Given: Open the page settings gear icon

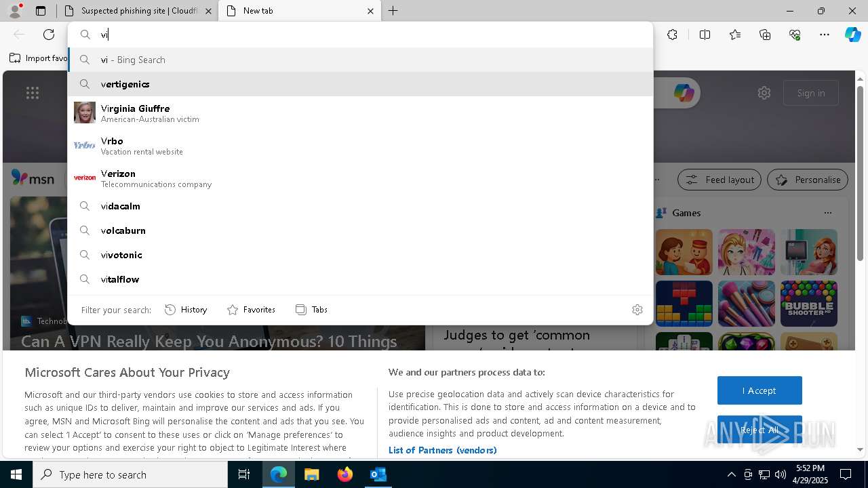Looking at the screenshot, I should pos(764,93).
